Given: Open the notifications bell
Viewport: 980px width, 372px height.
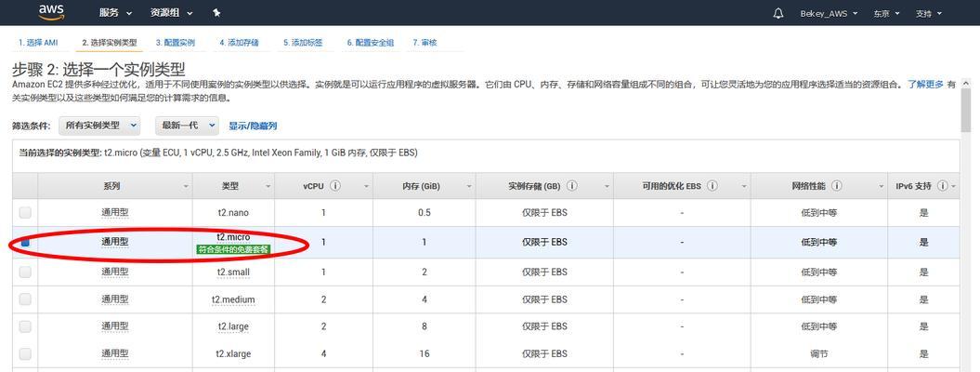Looking at the screenshot, I should pyautogui.click(x=778, y=13).
